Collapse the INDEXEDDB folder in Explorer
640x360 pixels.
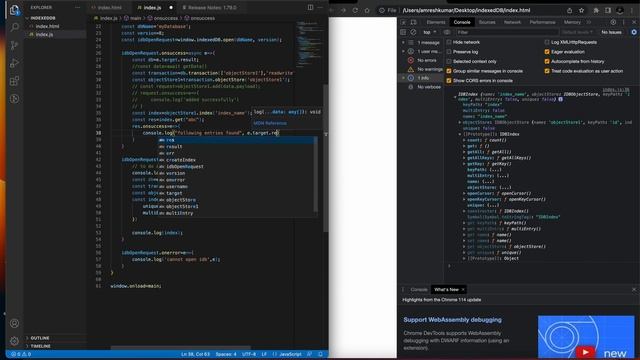click(x=43, y=18)
